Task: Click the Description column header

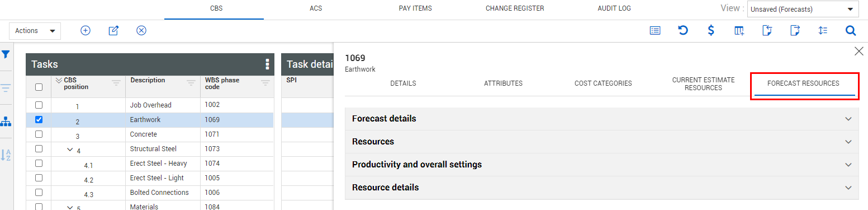Action: coord(148,80)
